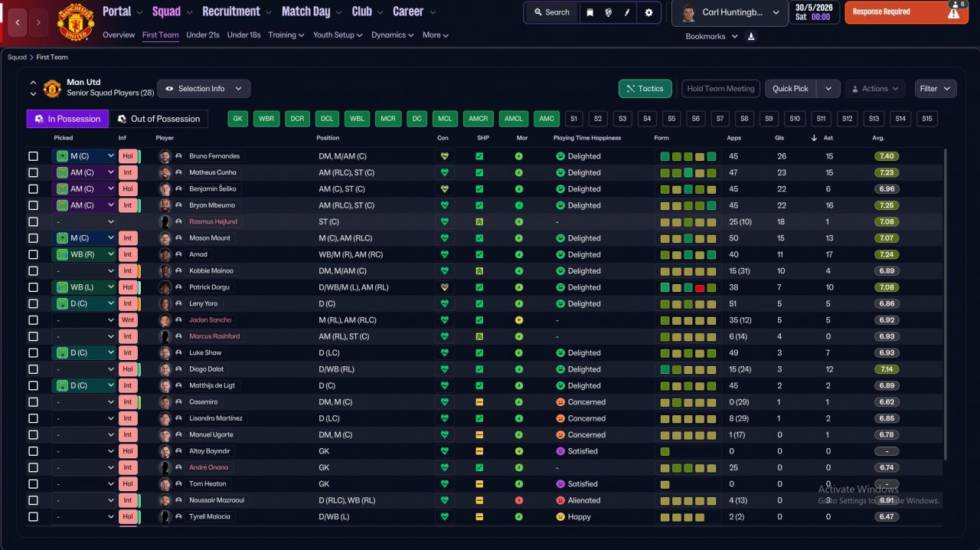
Task: Tick the checkbox for Amad
Action: (33, 254)
